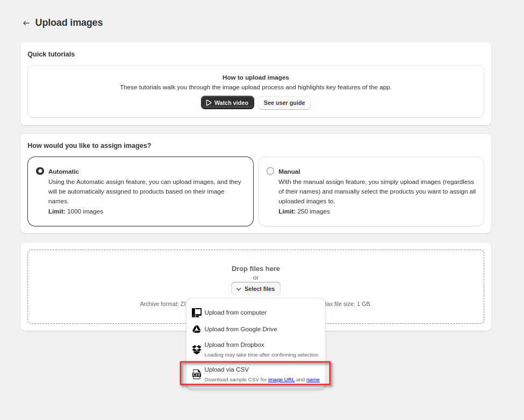Click the Google Drive icon
Image resolution: width=524 pixels, height=420 pixels.
click(197, 329)
